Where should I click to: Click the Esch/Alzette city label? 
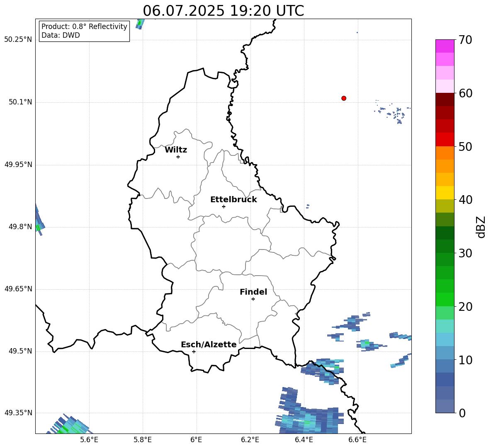tap(209, 344)
